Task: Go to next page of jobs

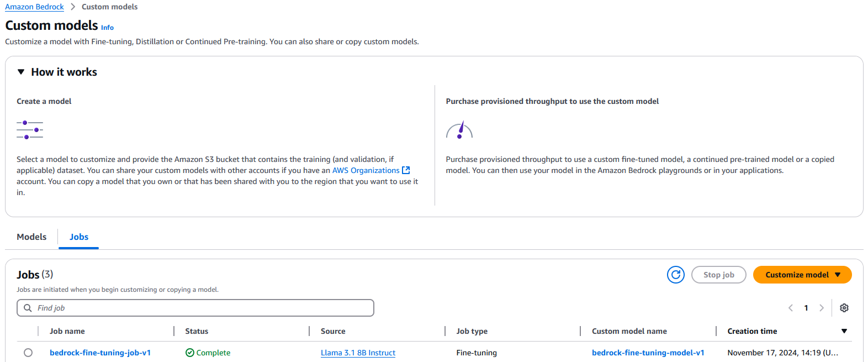Action: tap(822, 308)
